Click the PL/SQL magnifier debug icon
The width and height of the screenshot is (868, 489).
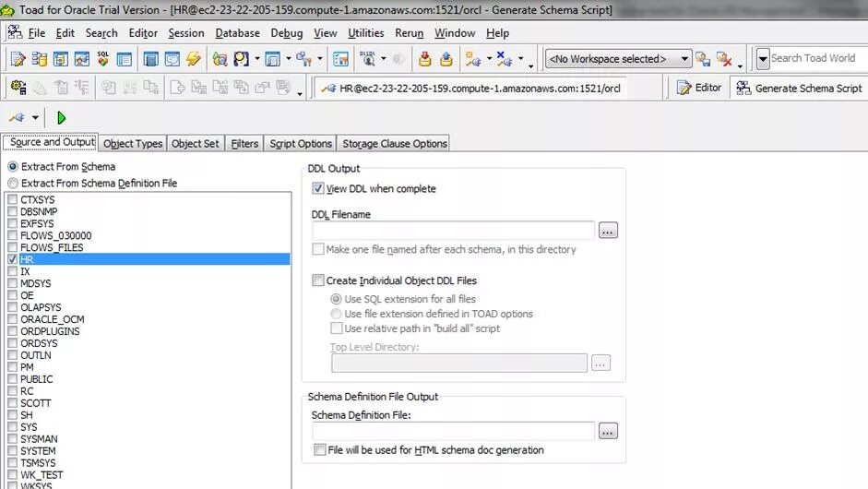pyautogui.click(x=367, y=58)
